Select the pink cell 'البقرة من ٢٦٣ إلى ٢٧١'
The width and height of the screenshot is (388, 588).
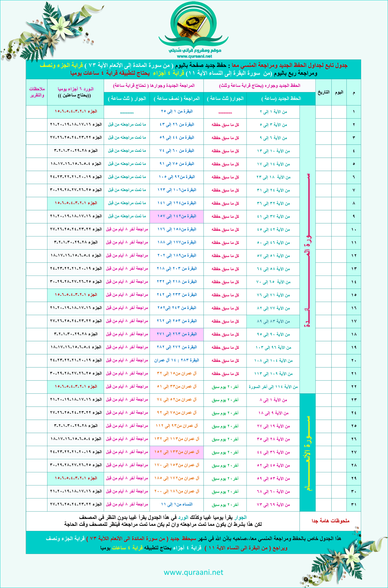(177, 334)
